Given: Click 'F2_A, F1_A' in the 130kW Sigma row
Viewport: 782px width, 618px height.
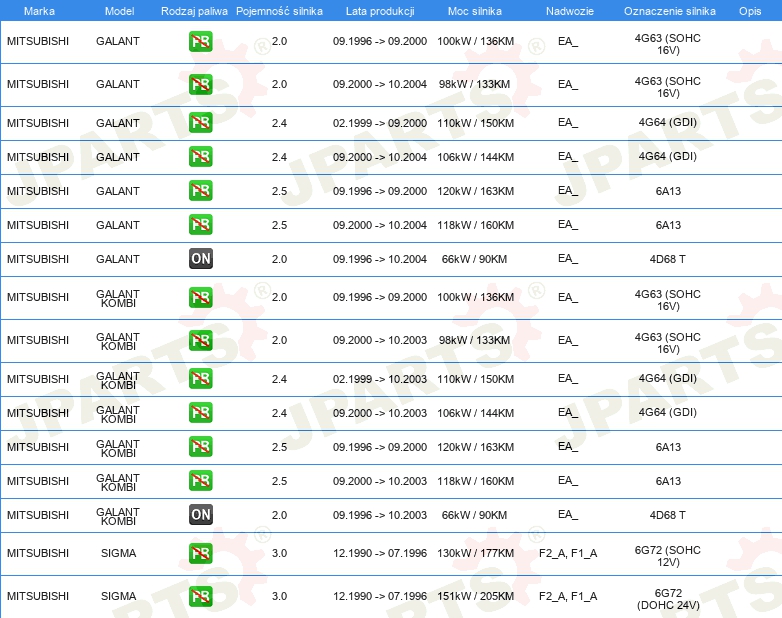Looking at the screenshot, I should (x=568, y=553).
